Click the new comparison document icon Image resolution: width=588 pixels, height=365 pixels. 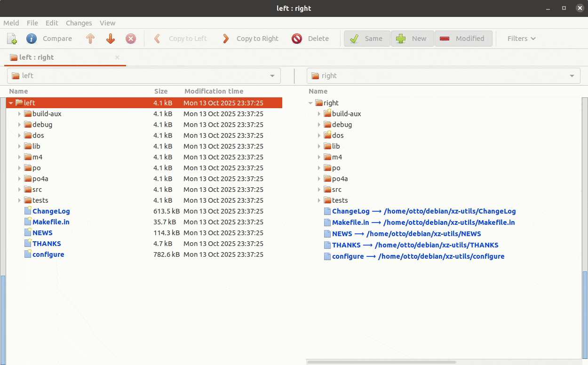(x=12, y=39)
